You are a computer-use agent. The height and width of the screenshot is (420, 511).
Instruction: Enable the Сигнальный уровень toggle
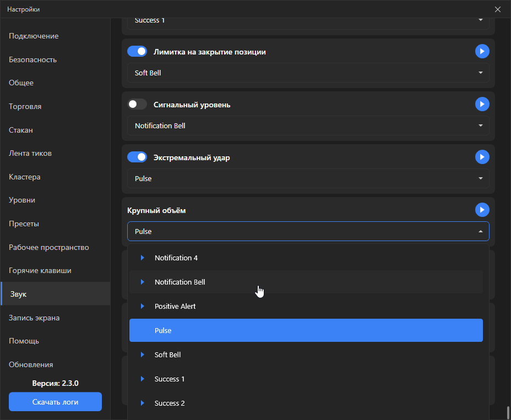click(x=137, y=104)
